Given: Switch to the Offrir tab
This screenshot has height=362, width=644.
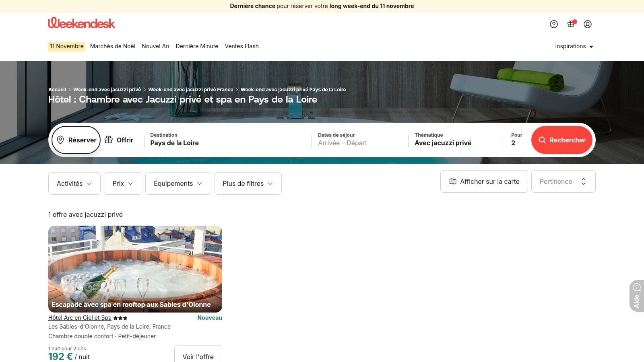Looking at the screenshot, I should pyautogui.click(x=119, y=140).
